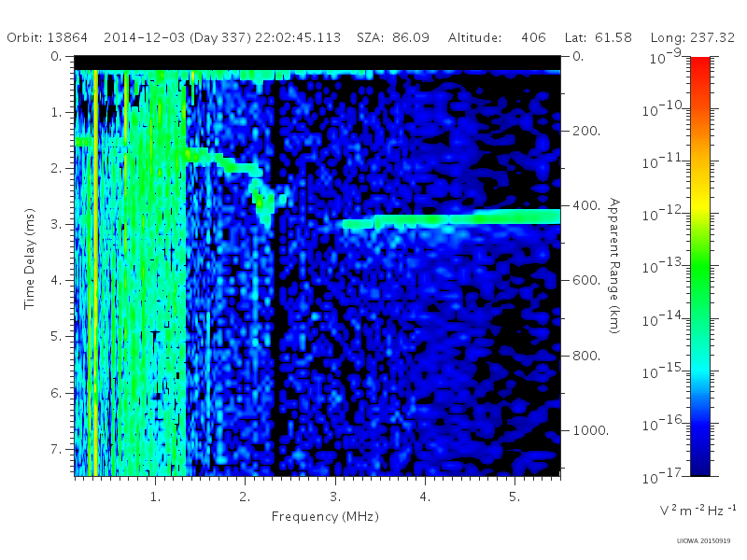Screen dimensions: 747x560
Task: Click the 4. tick on frequency axis
Action: click(x=425, y=497)
